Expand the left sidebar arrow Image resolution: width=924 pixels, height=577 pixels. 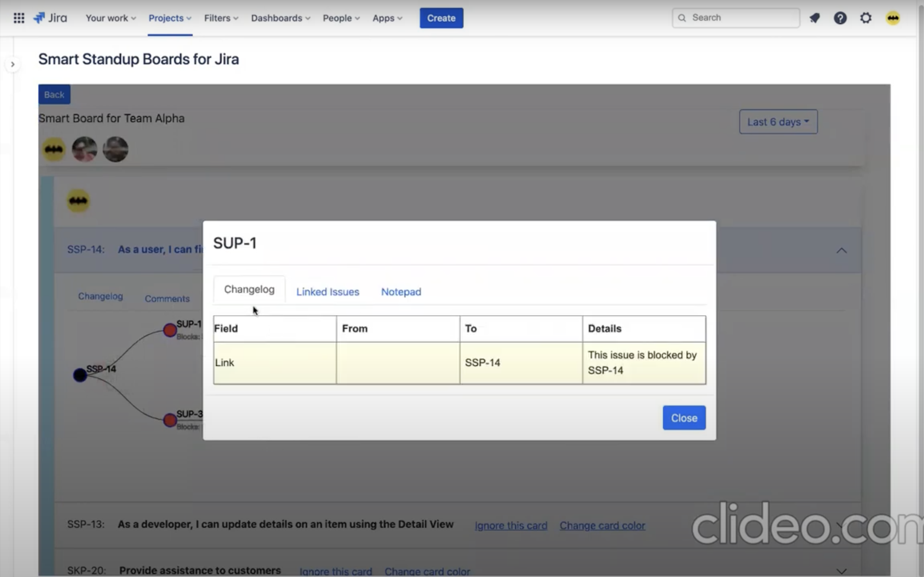[x=13, y=64]
